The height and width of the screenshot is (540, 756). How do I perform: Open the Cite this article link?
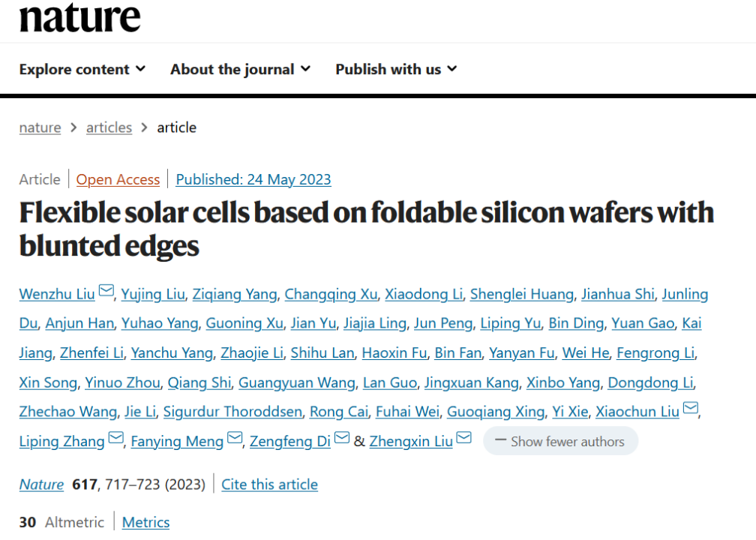pyautogui.click(x=269, y=484)
